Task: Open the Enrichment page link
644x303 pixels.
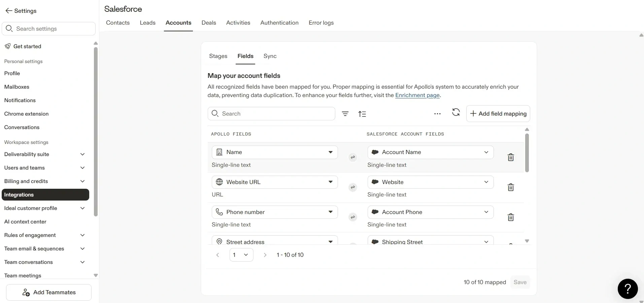Action: coord(417,95)
